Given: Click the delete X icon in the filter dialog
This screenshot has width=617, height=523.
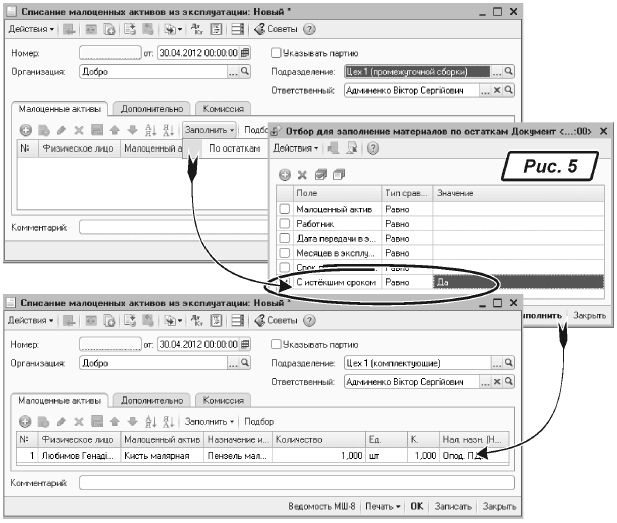Looking at the screenshot, I should tap(301, 173).
